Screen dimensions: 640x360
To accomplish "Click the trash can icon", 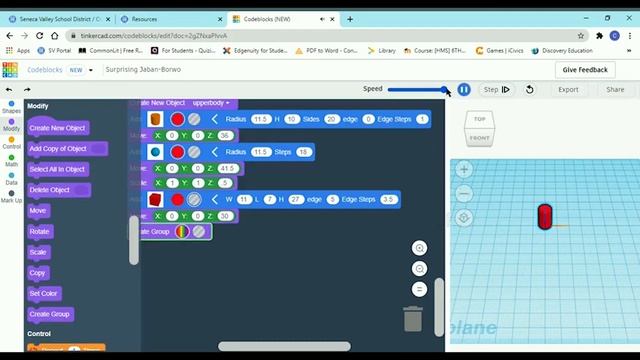I will tap(413, 319).
